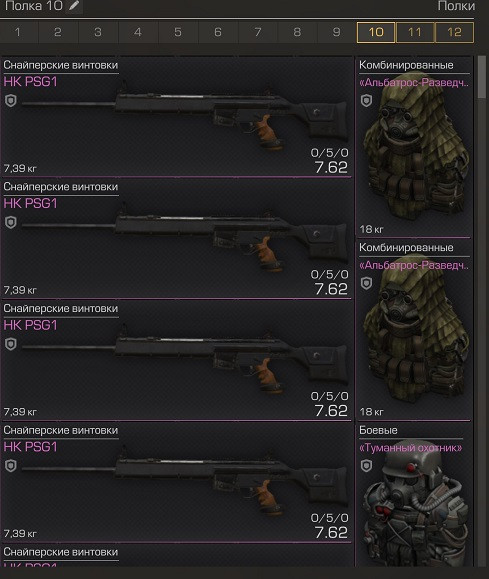
Task: Select the third HK PSG1 rifle image
Action: click(185, 359)
